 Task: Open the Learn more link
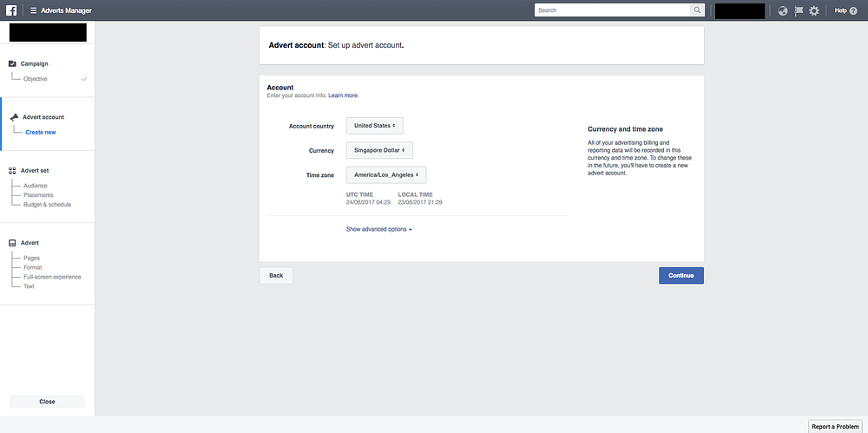pyautogui.click(x=343, y=95)
